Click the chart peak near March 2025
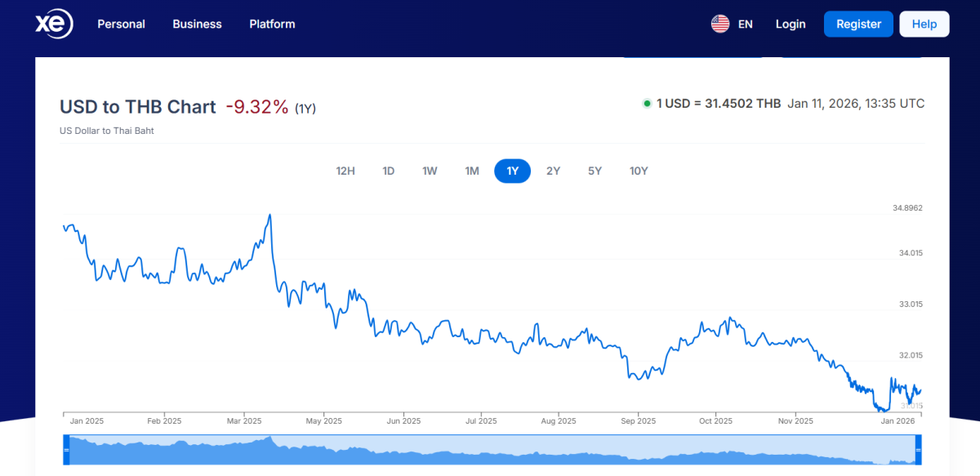Screen dimensions: 980x476 tap(269, 216)
